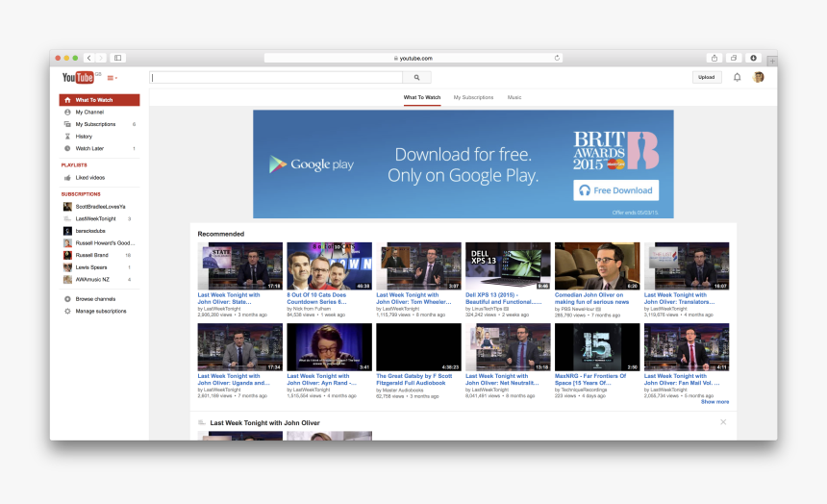Screen dimensions: 827x504
Task: Click the Free Download button in ad
Action: pyautogui.click(x=615, y=190)
